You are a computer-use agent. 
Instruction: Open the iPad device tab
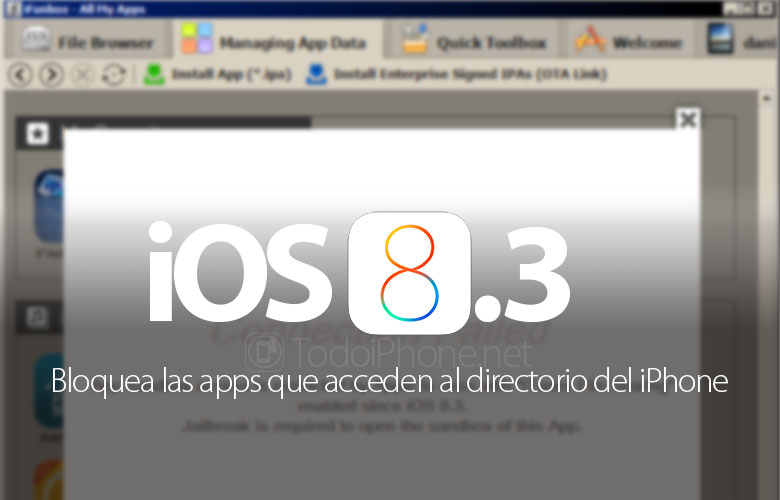(741, 42)
